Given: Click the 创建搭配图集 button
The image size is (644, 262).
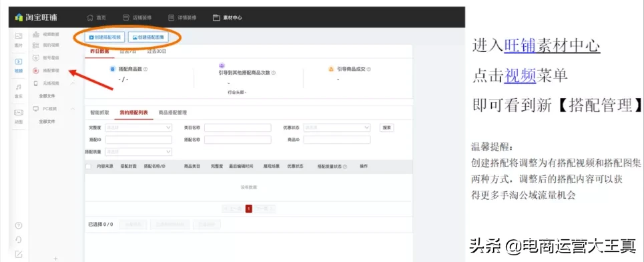Looking at the screenshot, I should pos(148,37).
